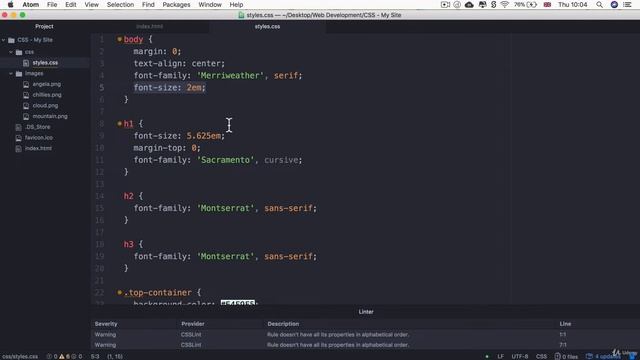Collapse the css folder in tree
The height and width of the screenshot is (360, 640).
pyautogui.click(x=11, y=52)
